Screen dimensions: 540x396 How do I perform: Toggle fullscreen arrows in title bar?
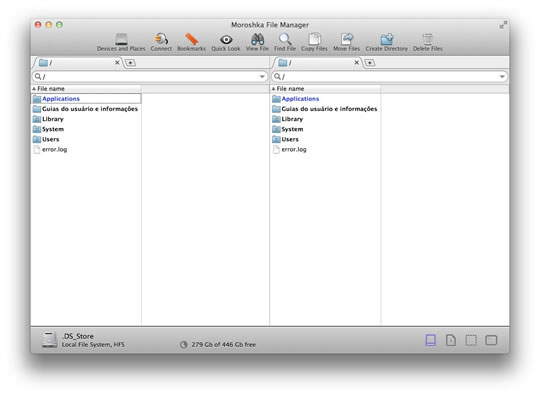503,25
